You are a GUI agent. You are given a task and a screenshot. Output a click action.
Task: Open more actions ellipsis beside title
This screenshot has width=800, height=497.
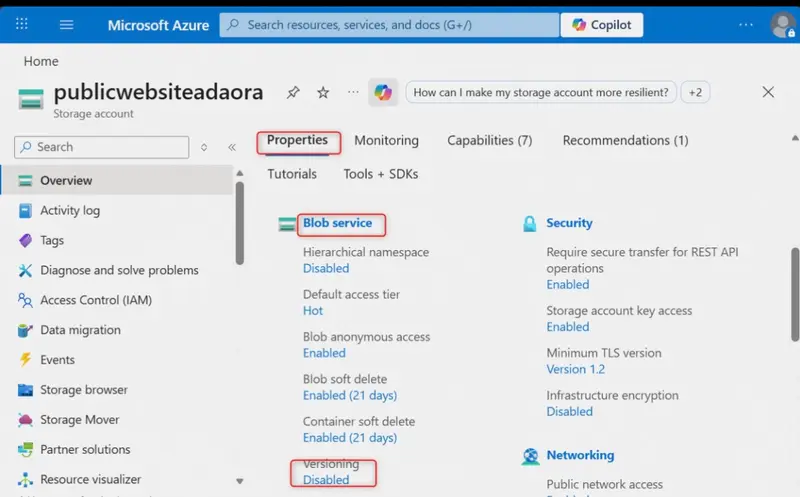click(x=353, y=92)
